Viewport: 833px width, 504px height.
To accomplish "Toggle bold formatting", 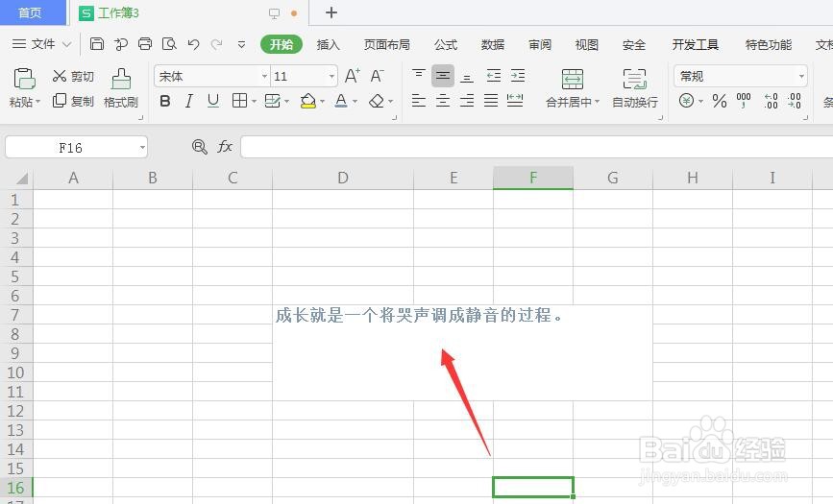I will point(165,101).
